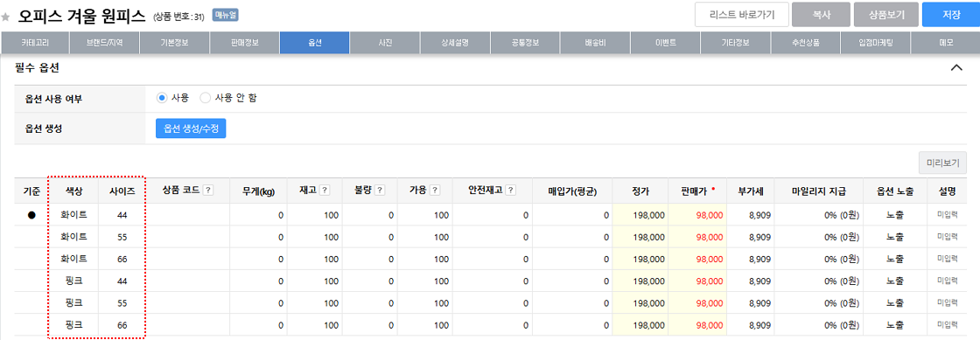980x340 pixels.
Task: Select the black 기준 dot in first row
Action: click(x=31, y=215)
